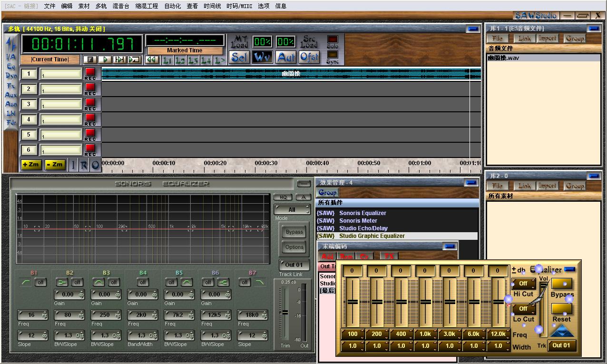Change the B7 Freq 18k0 value
Viewport: 607px width, 364px height.
point(252,315)
